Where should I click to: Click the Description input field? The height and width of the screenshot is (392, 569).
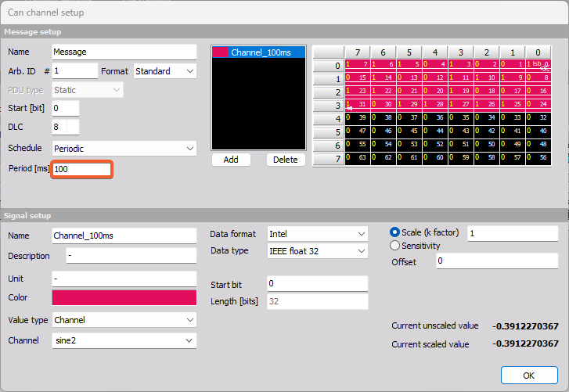point(131,256)
